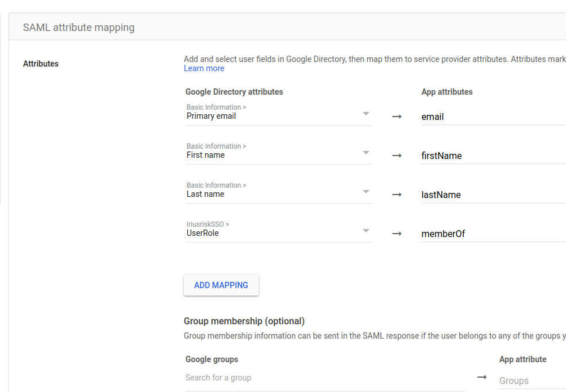
Task: Open the Primary email attribute dropdown arrow
Action: pos(366,114)
